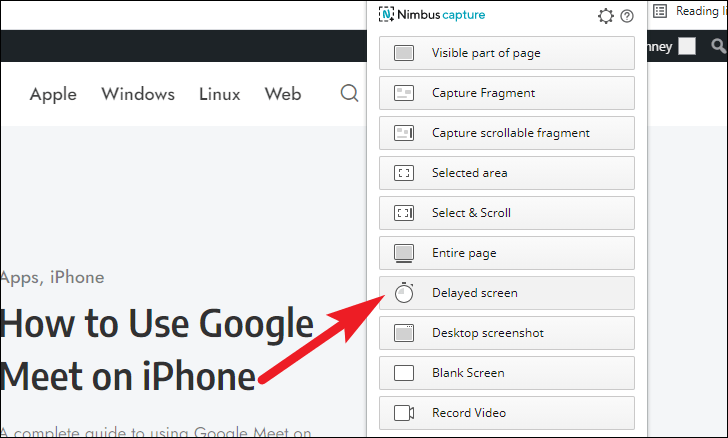Choose the Delayed screen label

point(474,293)
